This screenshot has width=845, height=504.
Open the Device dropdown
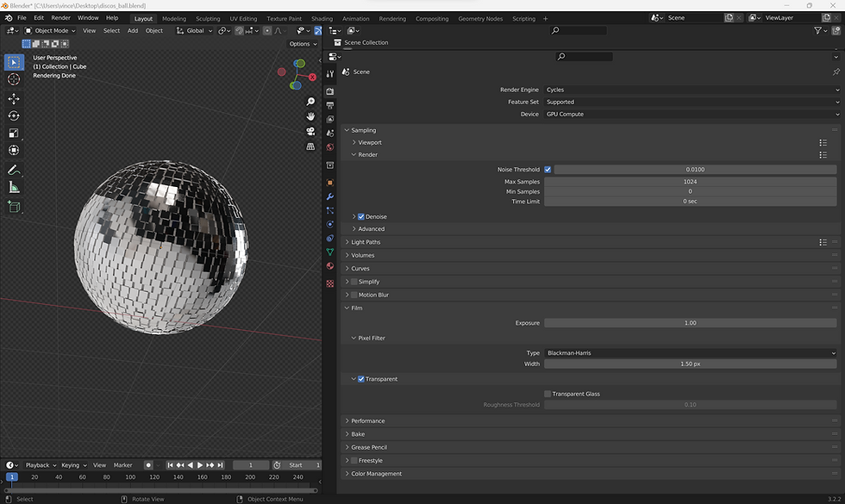(692, 114)
